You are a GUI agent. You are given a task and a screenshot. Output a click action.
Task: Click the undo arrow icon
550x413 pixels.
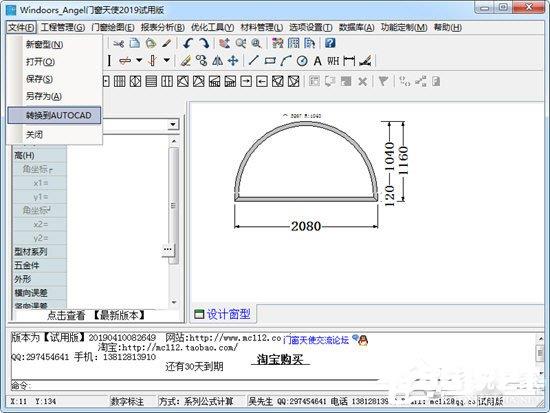(x=188, y=43)
